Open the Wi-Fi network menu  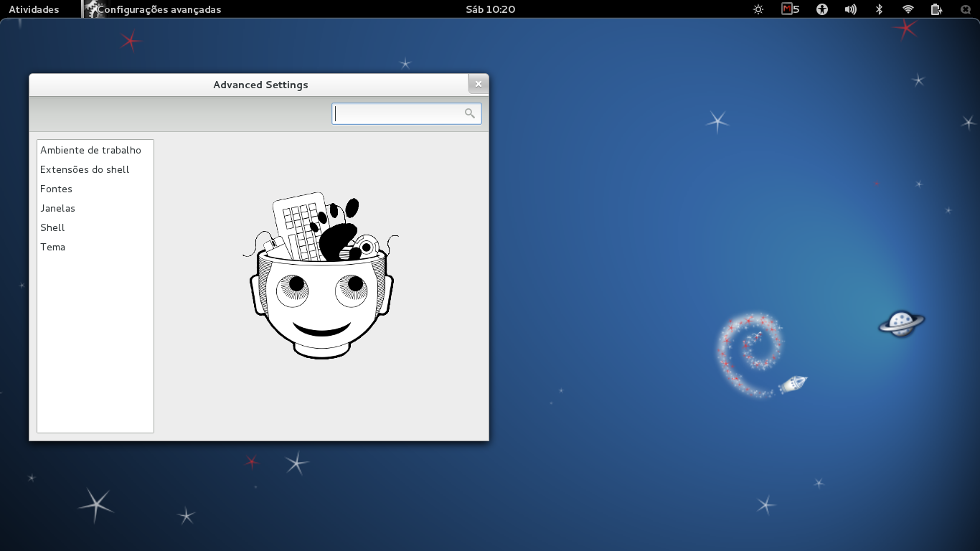[x=907, y=9]
